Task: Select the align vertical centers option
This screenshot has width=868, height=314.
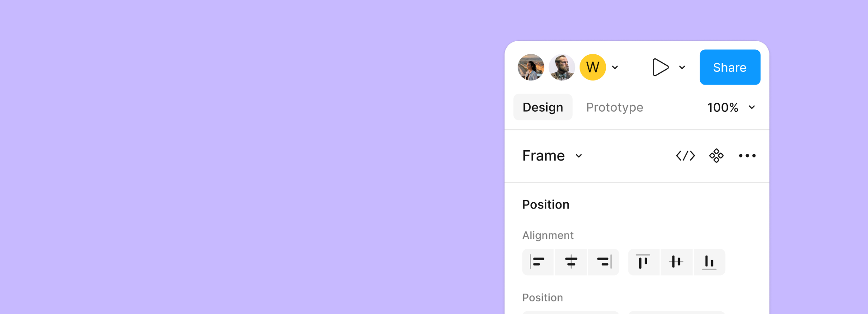Action: point(676,262)
